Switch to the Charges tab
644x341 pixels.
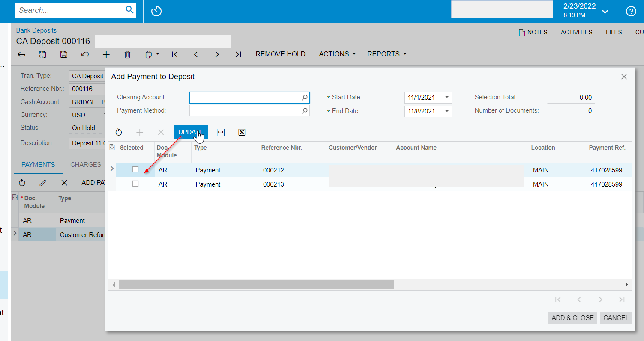click(86, 165)
